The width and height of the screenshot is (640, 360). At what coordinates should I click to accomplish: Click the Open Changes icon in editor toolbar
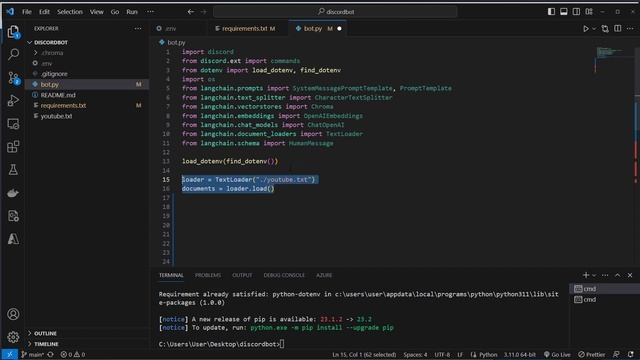pyautogui.click(x=605, y=29)
